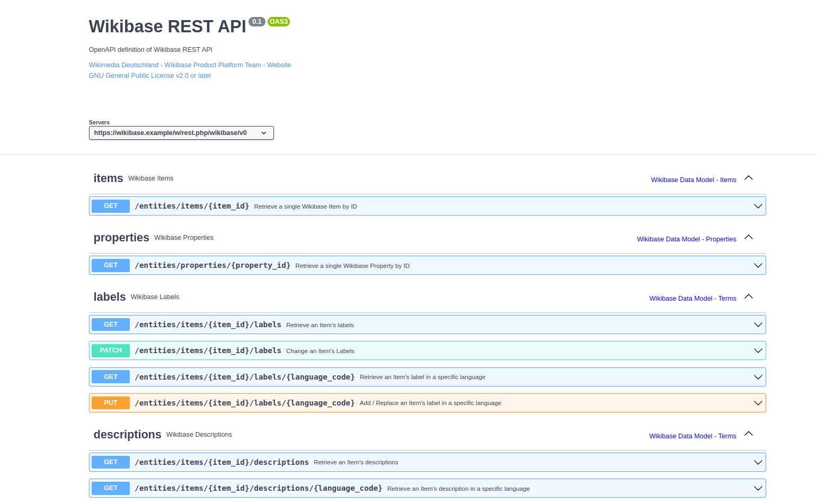Open GNU General Public License link

point(150,76)
